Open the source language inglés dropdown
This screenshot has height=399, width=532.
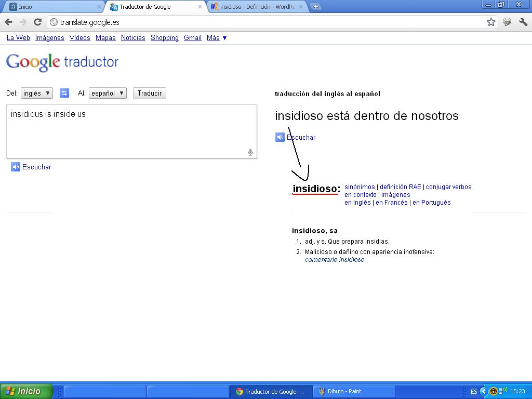pyautogui.click(x=37, y=94)
